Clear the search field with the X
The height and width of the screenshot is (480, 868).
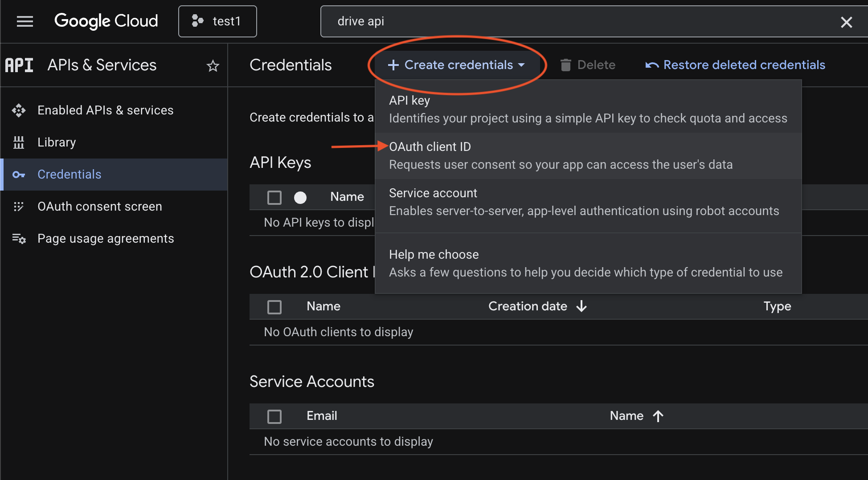pyautogui.click(x=846, y=21)
